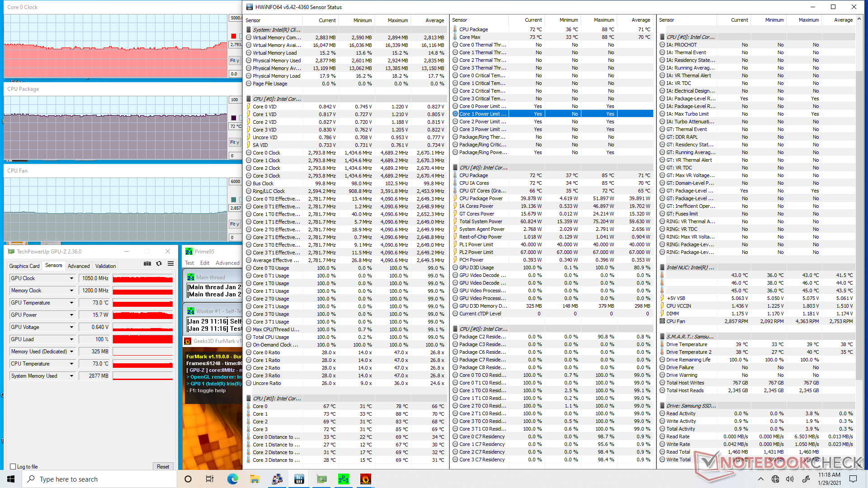Image resolution: width=868 pixels, height=488 pixels.
Task: Open the Prime95 Edit menu
Action: pyautogui.click(x=205, y=263)
